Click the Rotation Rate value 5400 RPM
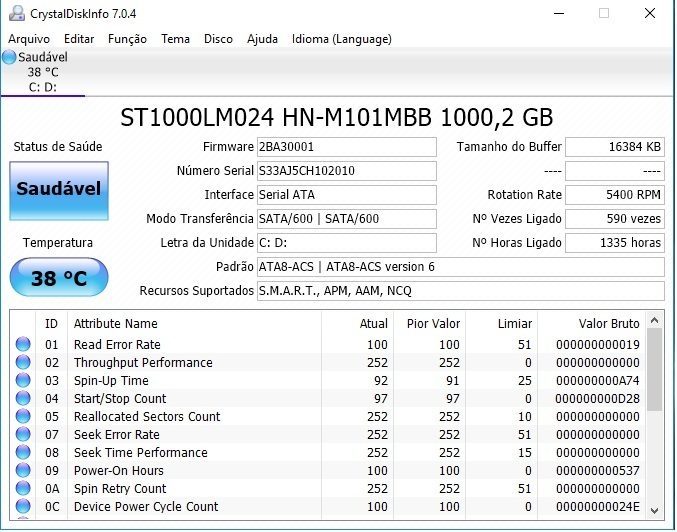 pyautogui.click(x=615, y=195)
